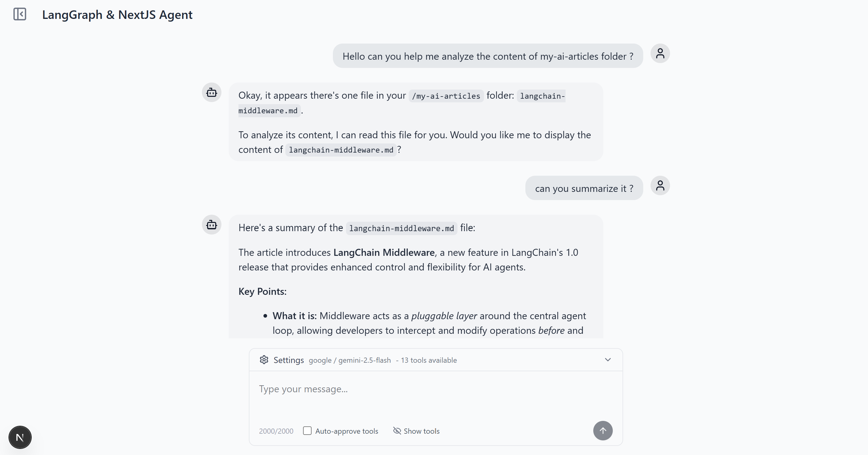
Task: Expand the Settings panel chevron
Action: [608, 360]
